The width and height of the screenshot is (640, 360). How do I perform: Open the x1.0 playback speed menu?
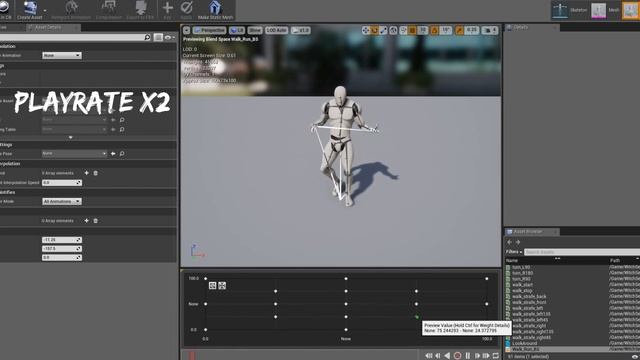click(300, 30)
